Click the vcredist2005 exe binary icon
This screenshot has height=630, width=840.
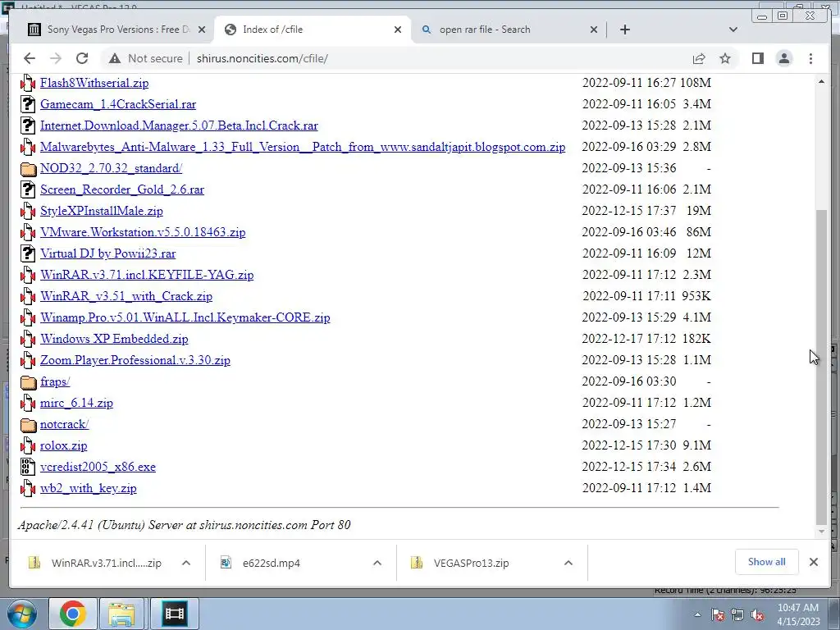pyautogui.click(x=28, y=467)
